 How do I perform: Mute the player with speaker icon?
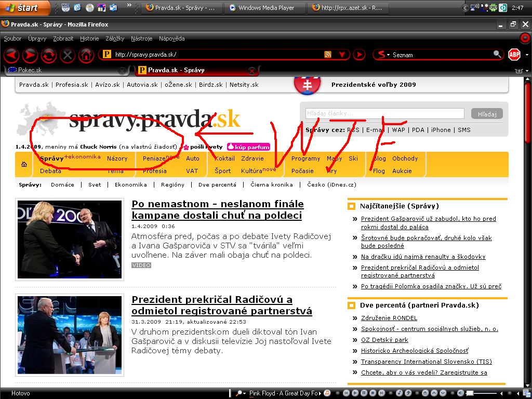pos(461,393)
